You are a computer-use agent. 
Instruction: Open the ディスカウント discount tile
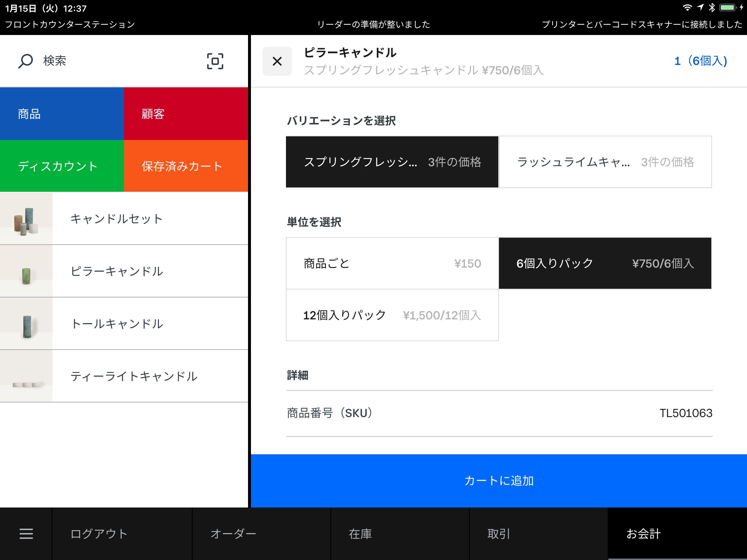pos(62,166)
